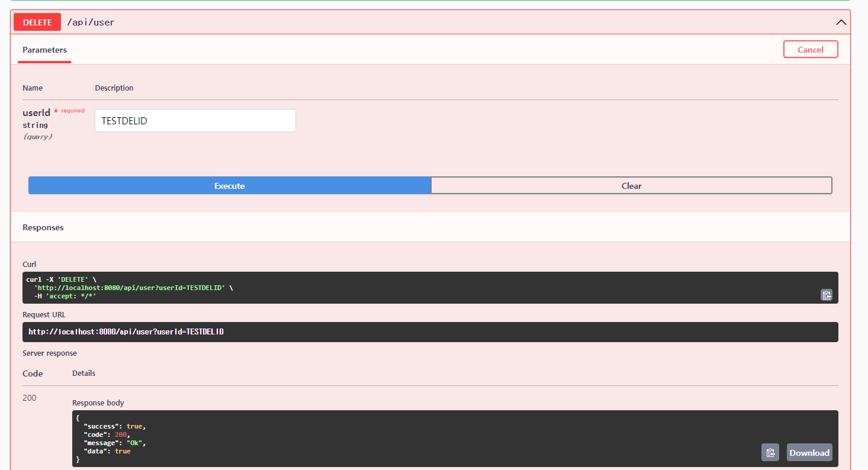
Task: Click the "string" type label
Action: [35, 125]
